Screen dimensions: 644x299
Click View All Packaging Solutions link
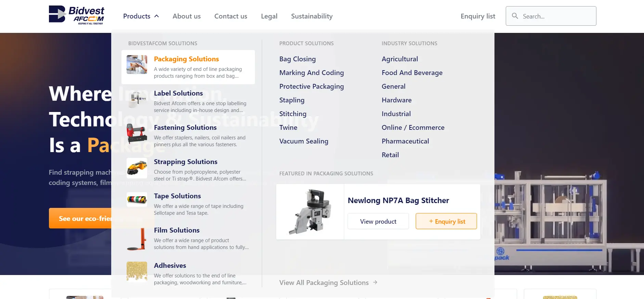(x=324, y=283)
